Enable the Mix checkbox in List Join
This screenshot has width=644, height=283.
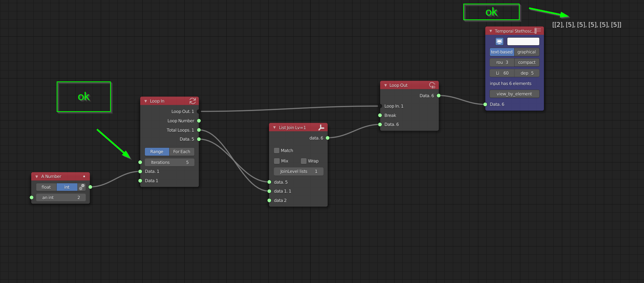click(x=276, y=161)
